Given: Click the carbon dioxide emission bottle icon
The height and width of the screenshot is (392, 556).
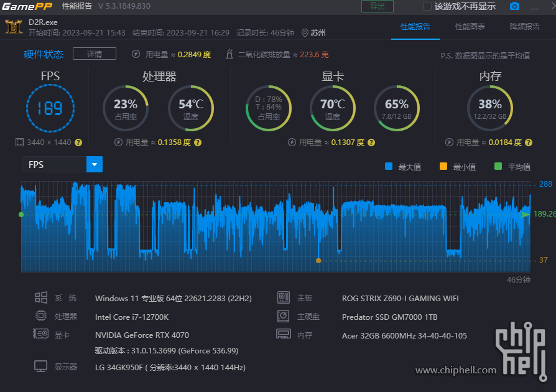Looking at the screenshot, I should pyautogui.click(x=229, y=54).
